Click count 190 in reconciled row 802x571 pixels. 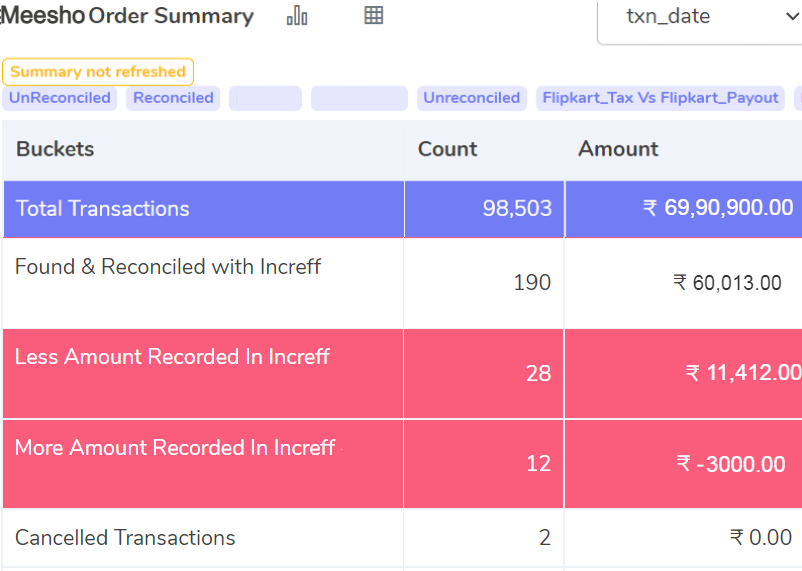(x=532, y=282)
